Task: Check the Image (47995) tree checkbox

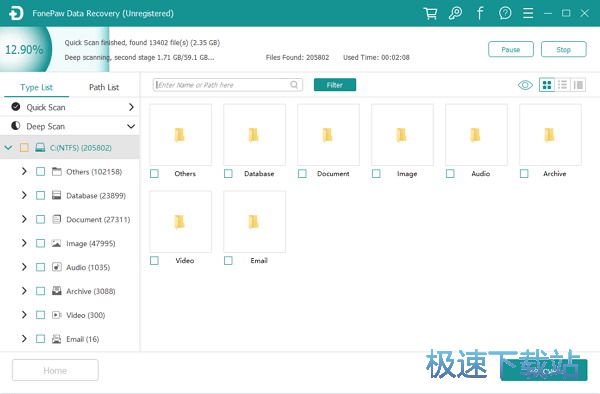Action: [x=40, y=243]
